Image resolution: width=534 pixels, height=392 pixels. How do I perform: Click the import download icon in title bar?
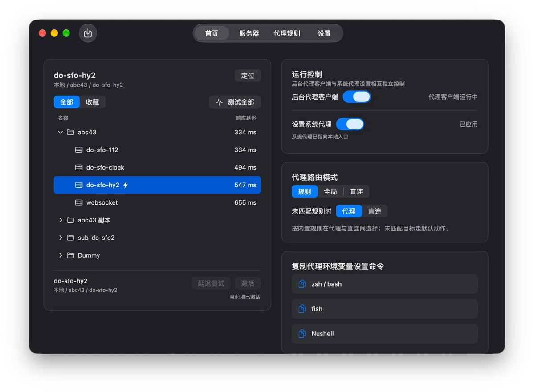pos(88,33)
